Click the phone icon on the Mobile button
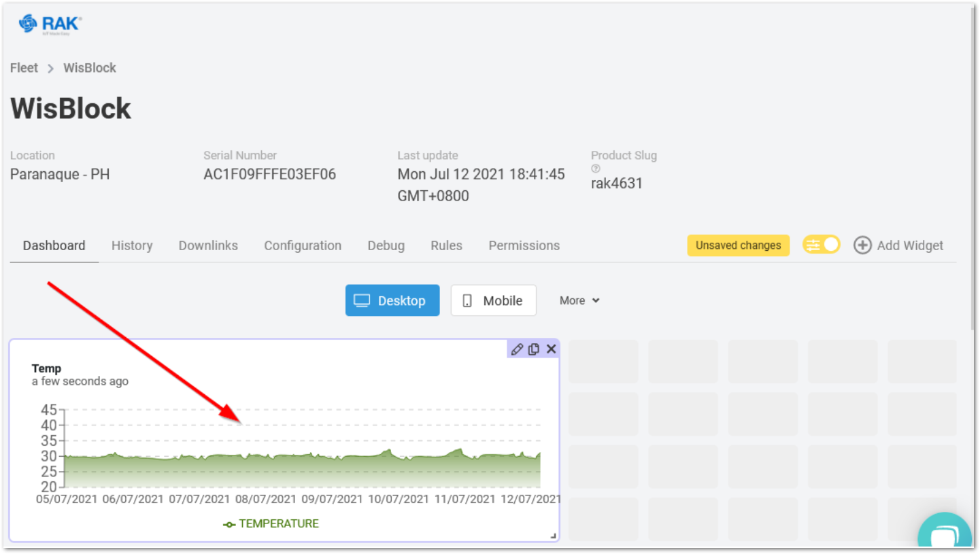The image size is (980, 554). (x=468, y=300)
